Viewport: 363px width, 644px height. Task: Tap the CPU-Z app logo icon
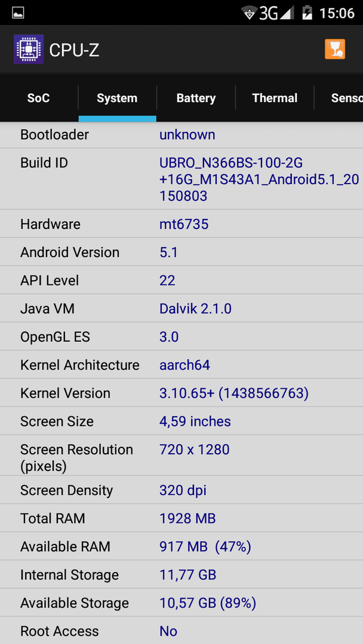(x=29, y=49)
